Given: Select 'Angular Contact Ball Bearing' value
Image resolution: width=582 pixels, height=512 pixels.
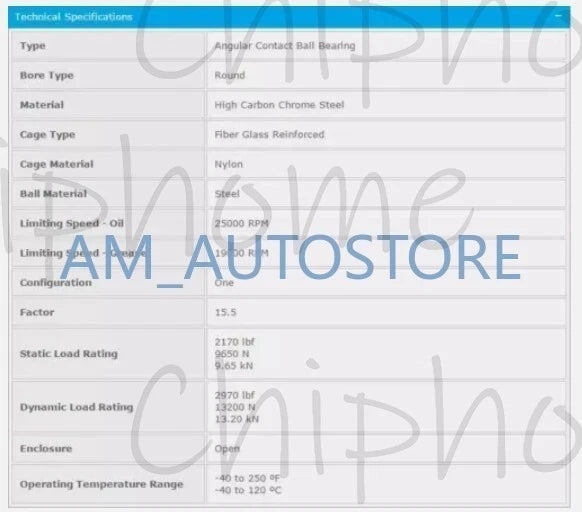Looking at the screenshot, I should click(x=285, y=46).
